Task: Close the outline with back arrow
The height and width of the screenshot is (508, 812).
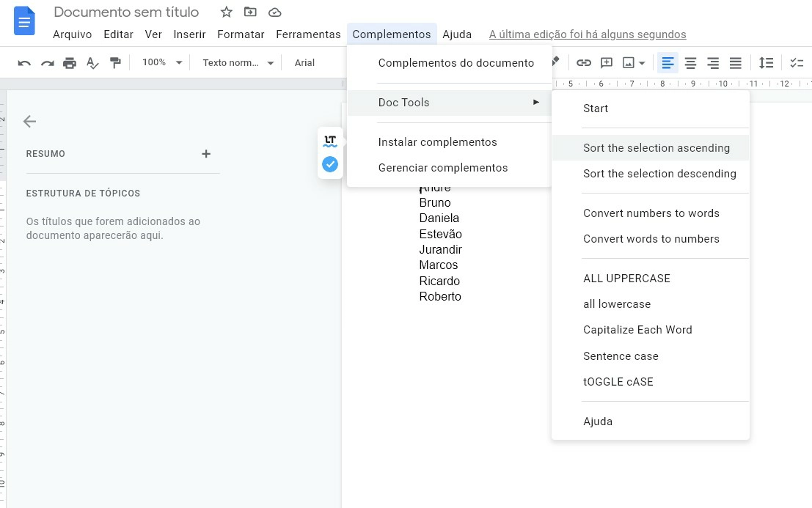Action: point(29,122)
